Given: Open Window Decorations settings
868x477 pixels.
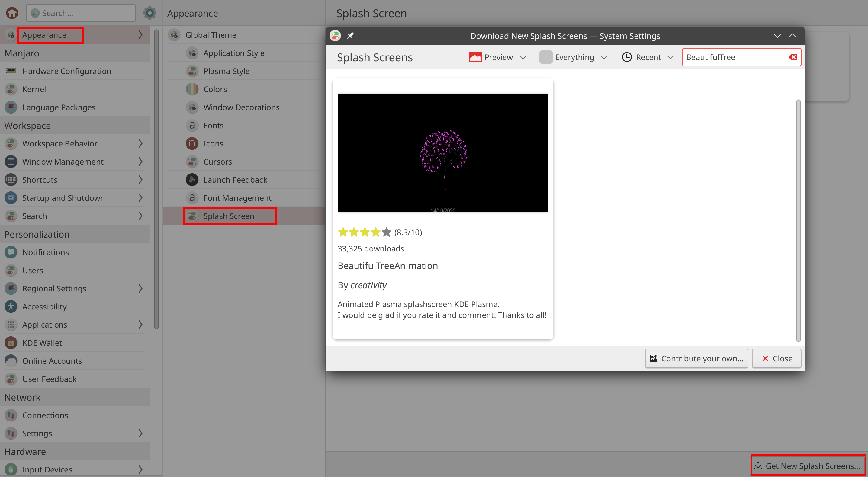Looking at the screenshot, I should coord(244,107).
